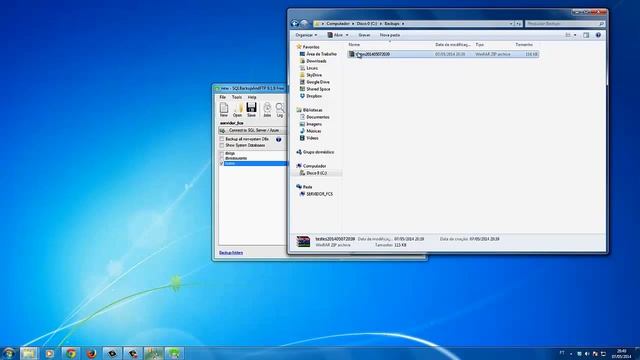Viewport: 640px width, 360px height.
Task: Open the Documentos library
Action: coord(314,117)
